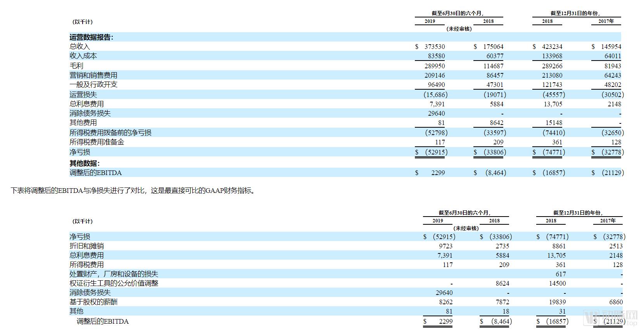Click the 所得税费用准备金 row label

[97, 142]
